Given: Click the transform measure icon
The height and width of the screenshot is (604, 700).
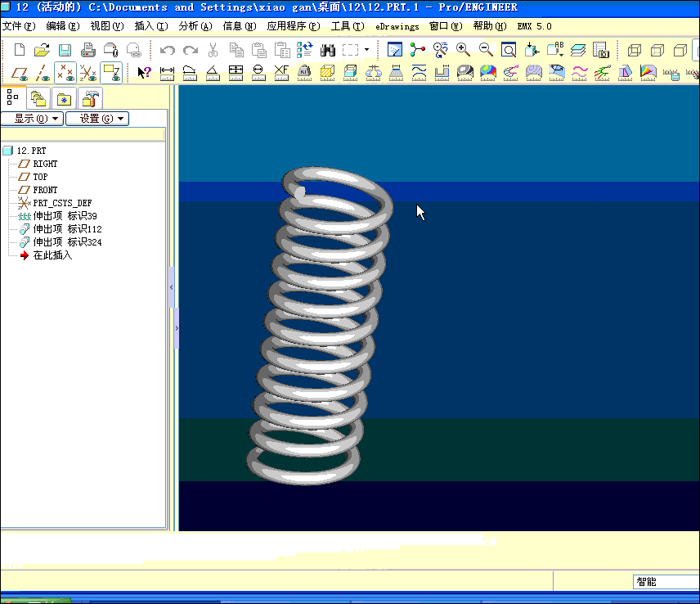Looking at the screenshot, I should click(281, 73).
